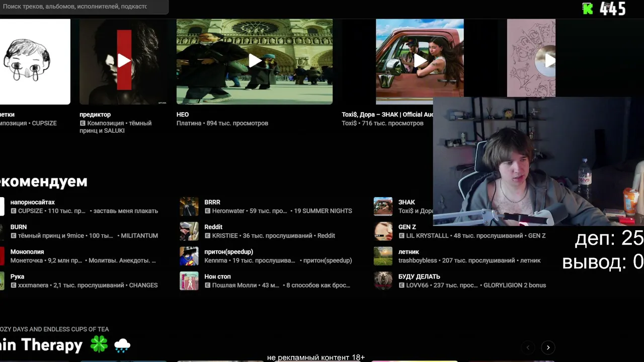Open artist тёмный принц и SALUKI link
644x362 pixels.
115,127
